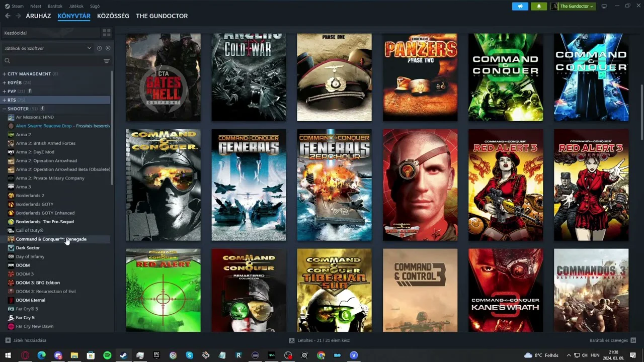Image resolution: width=644 pixels, height=362 pixels.
Task: Open Játékok és Szoftver dropdown
Action: (48, 48)
